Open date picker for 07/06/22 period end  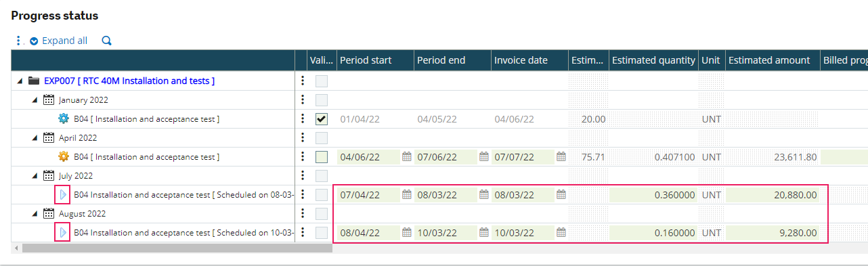click(x=484, y=156)
